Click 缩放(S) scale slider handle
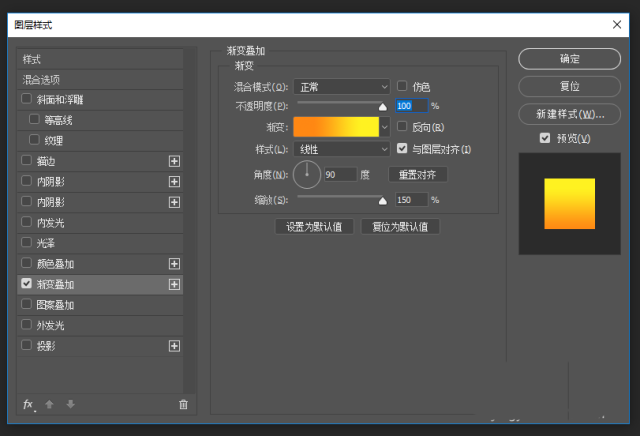This screenshot has width=640, height=436. coord(382,201)
